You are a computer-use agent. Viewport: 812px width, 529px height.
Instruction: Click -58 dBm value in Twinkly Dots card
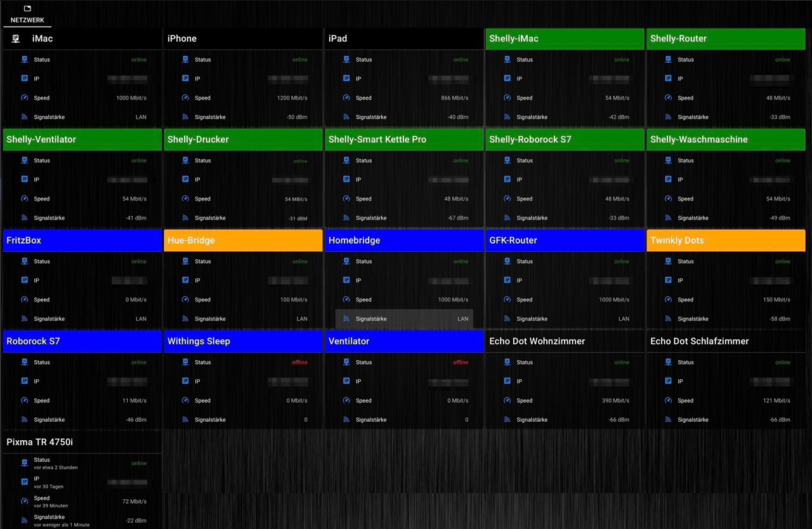pos(778,318)
